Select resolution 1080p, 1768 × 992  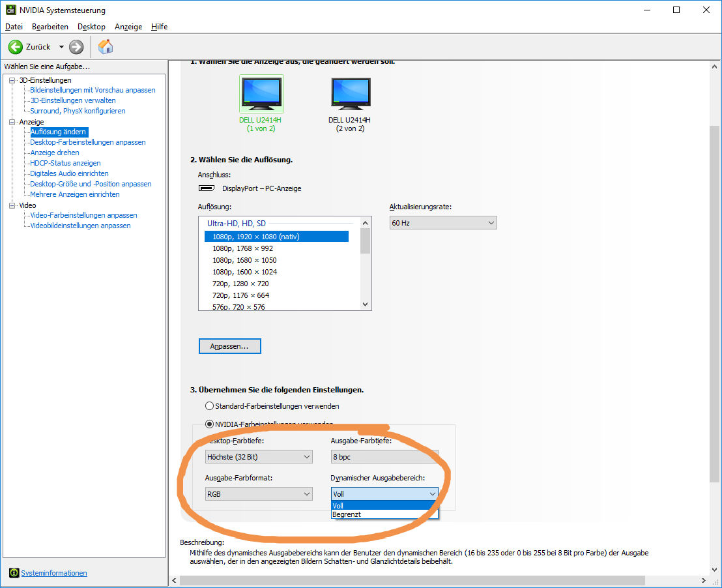[x=276, y=248]
